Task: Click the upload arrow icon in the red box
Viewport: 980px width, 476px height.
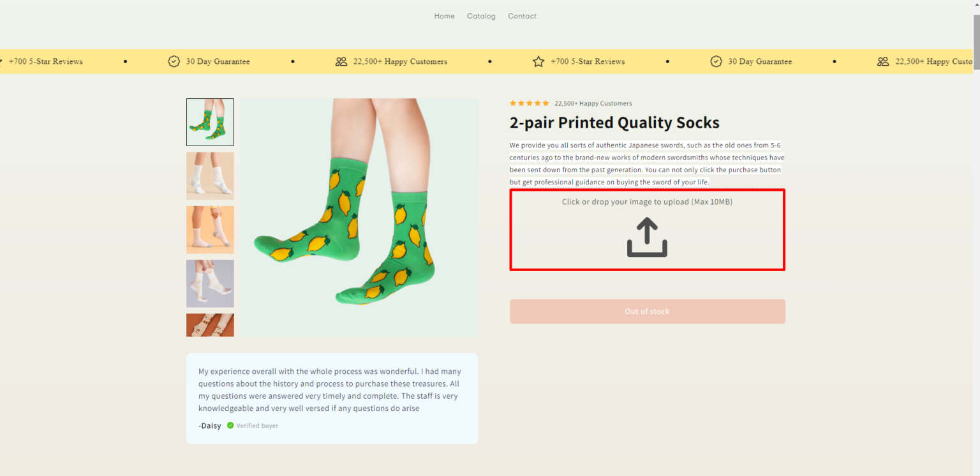Action: click(646, 237)
